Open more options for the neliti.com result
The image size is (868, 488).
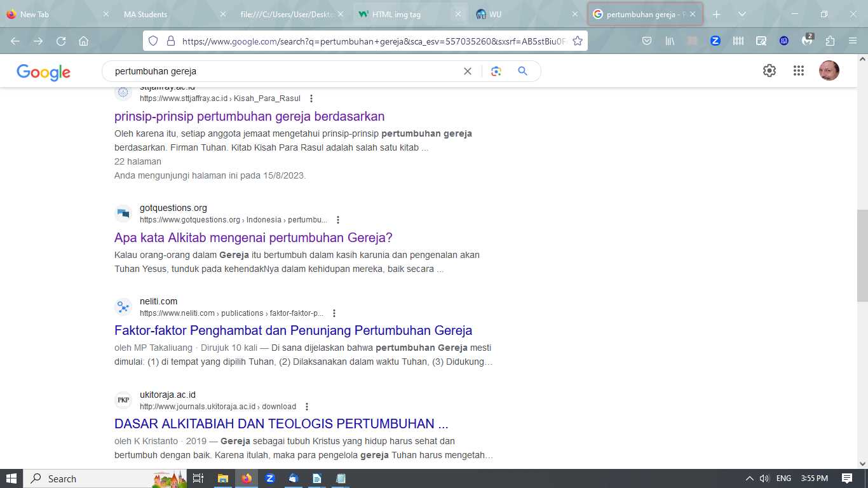(334, 313)
